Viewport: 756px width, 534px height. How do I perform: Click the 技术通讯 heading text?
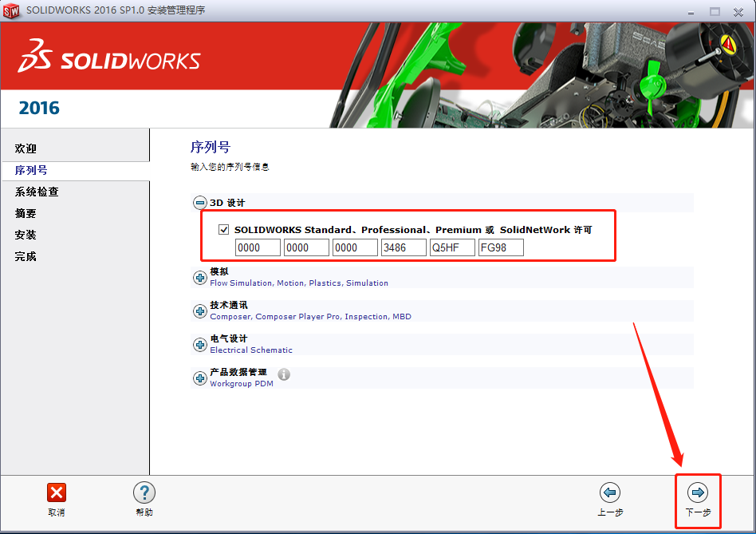pyautogui.click(x=229, y=305)
